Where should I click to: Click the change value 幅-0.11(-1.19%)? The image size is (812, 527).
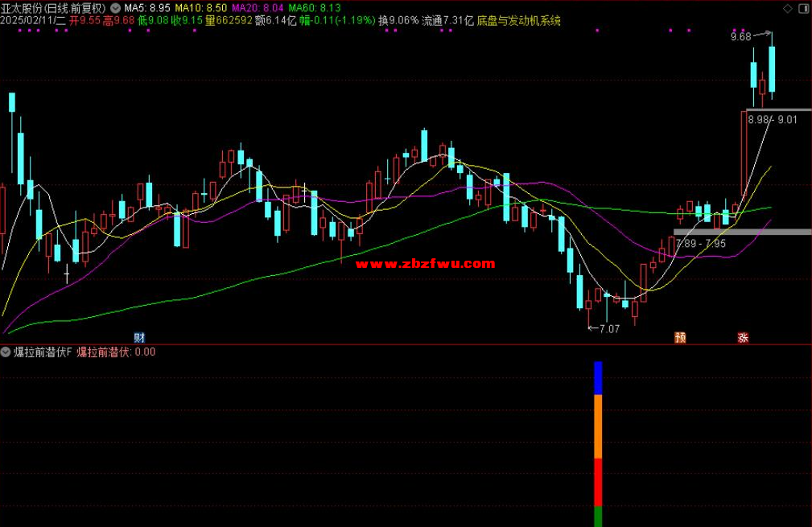pos(337,21)
